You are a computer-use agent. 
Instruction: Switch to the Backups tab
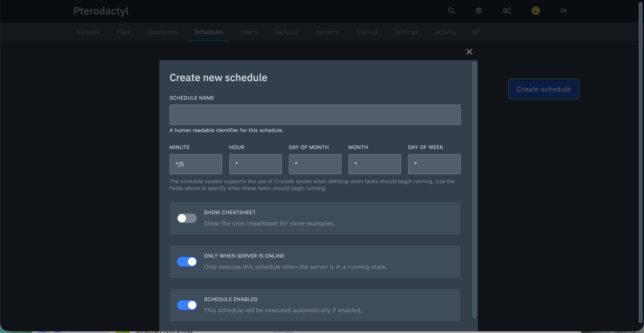click(286, 32)
